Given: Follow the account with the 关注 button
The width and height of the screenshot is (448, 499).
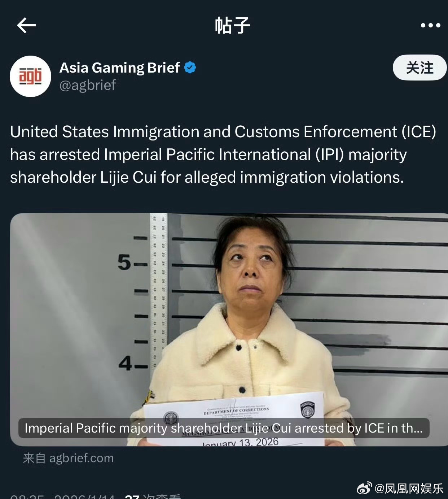Looking at the screenshot, I should (x=420, y=68).
